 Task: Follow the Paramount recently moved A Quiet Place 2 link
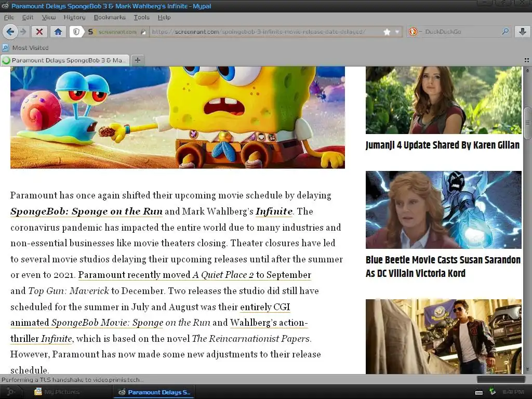[194, 275]
